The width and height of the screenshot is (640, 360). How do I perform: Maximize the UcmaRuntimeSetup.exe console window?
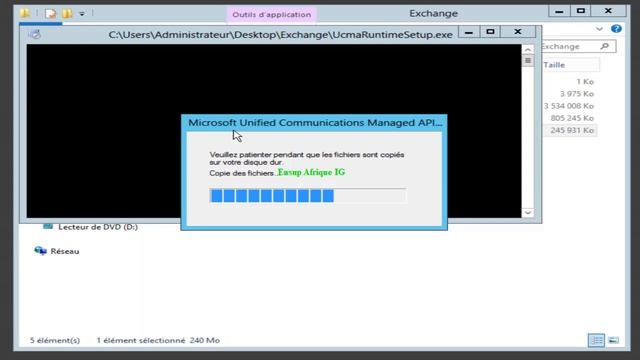(490, 32)
